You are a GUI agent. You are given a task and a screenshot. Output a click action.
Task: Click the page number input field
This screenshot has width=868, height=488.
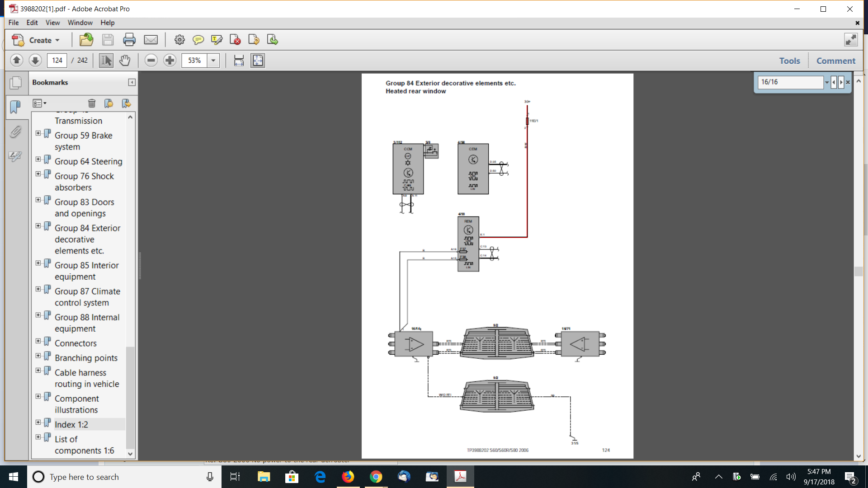[x=57, y=61]
